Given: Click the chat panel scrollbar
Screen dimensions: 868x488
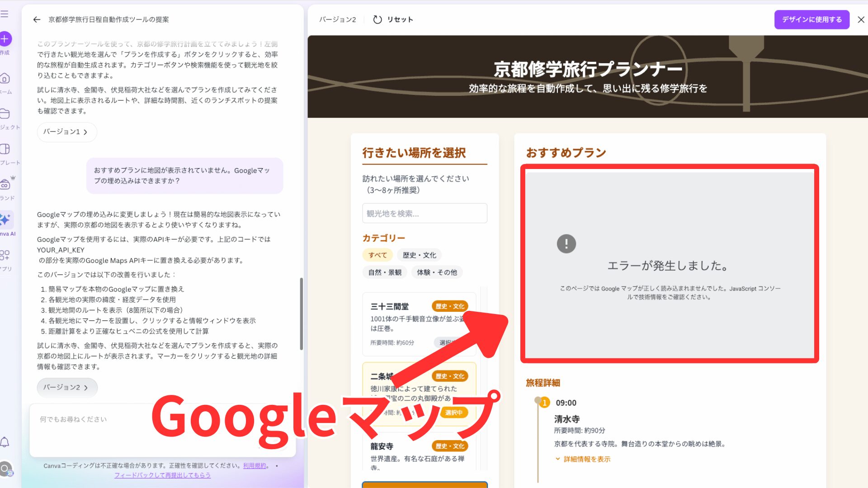Looking at the screenshot, I should (x=301, y=314).
